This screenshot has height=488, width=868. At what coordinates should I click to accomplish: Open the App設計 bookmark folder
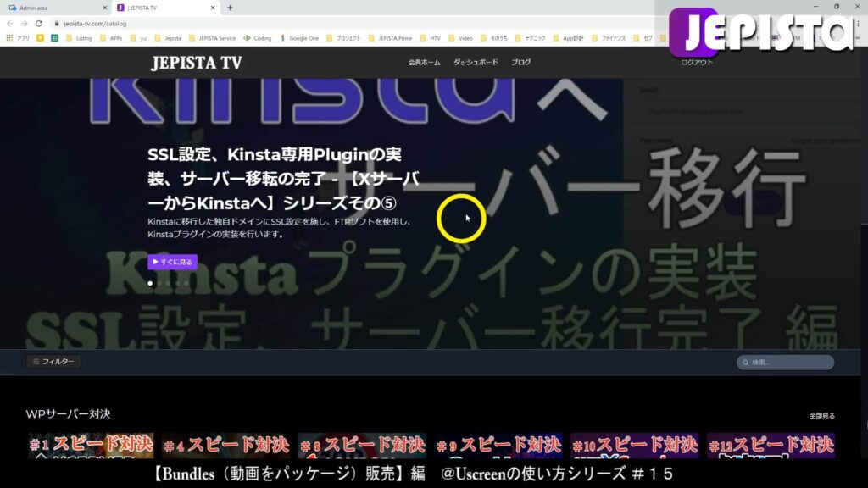point(568,38)
